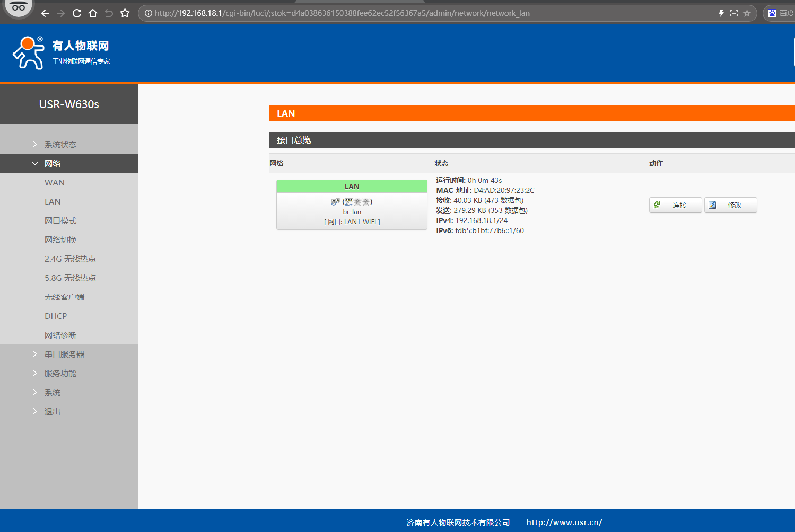
Task: Open the 2.4G 无线热点 page
Action: (x=70, y=259)
